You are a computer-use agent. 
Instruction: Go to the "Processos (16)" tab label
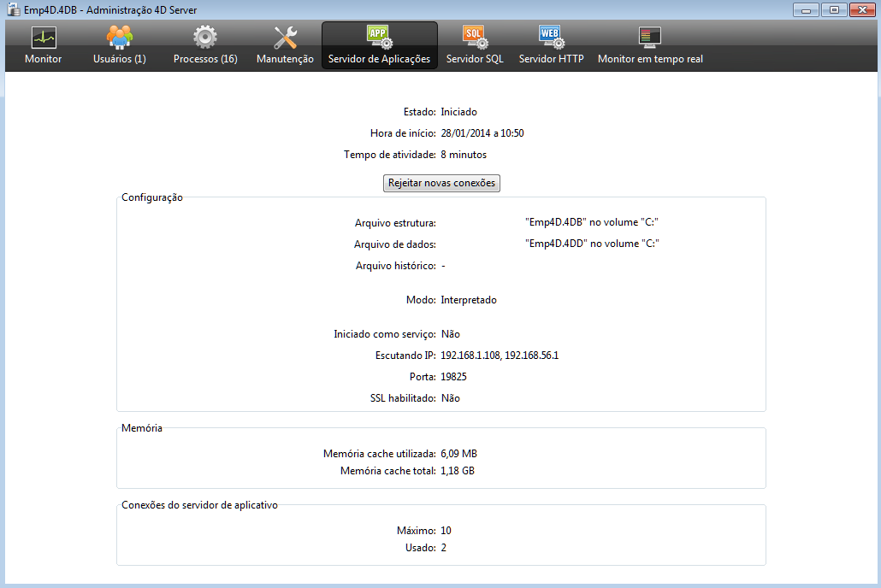[x=205, y=60]
